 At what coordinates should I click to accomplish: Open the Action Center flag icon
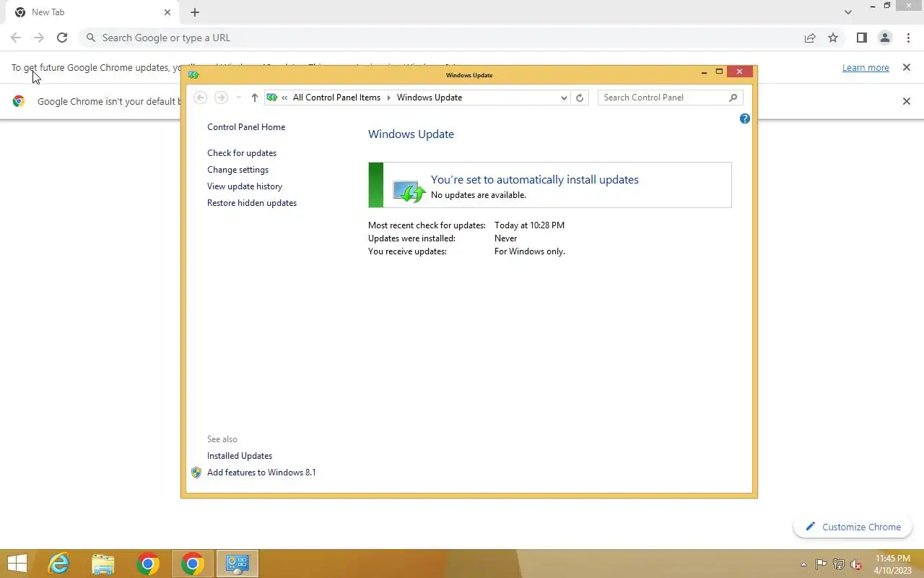821,564
